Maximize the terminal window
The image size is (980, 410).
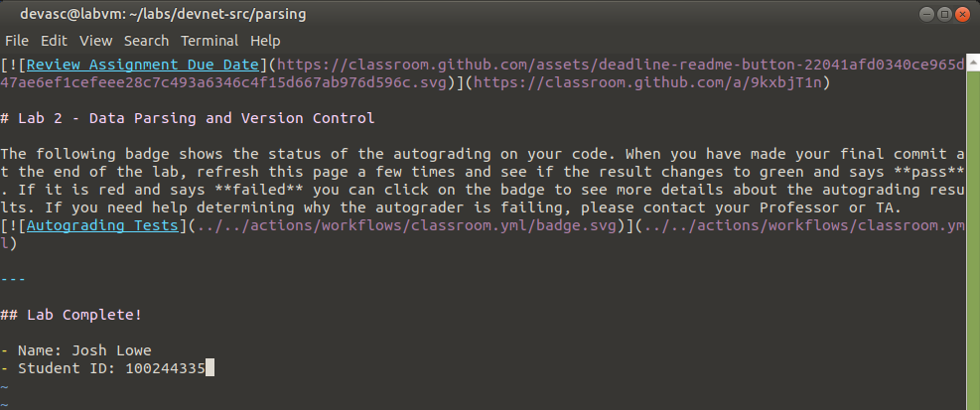943,14
